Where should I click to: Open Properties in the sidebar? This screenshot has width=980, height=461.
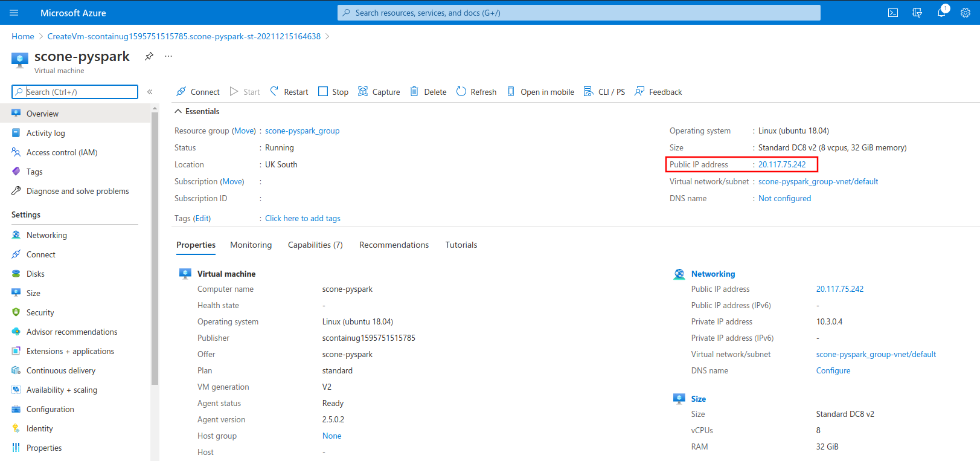(x=44, y=448)
